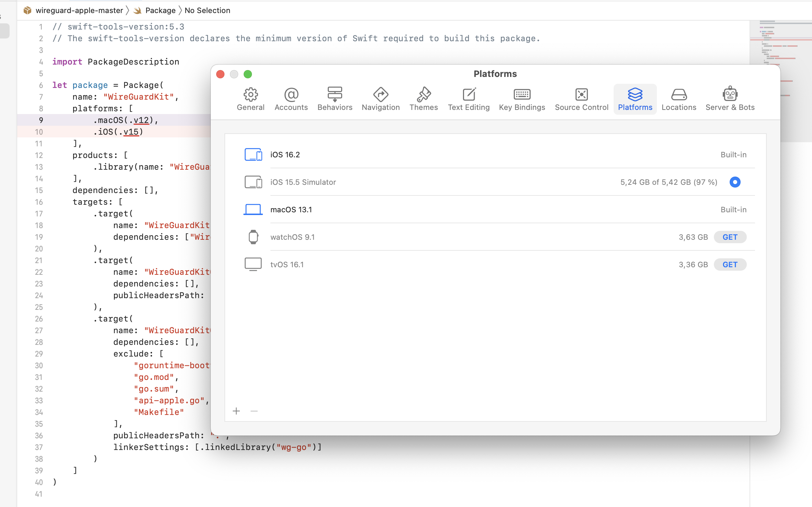This screenshot has height=507, width=812.
Task: Click the linkerSettings line with "wg-go"
Action: pyautogui.click(x=218, y=447)
